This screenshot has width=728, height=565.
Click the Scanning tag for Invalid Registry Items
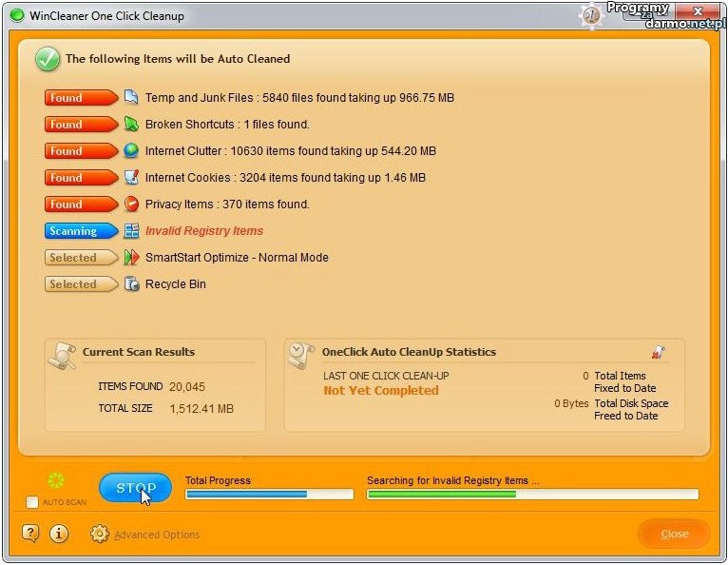pos(78,231)
